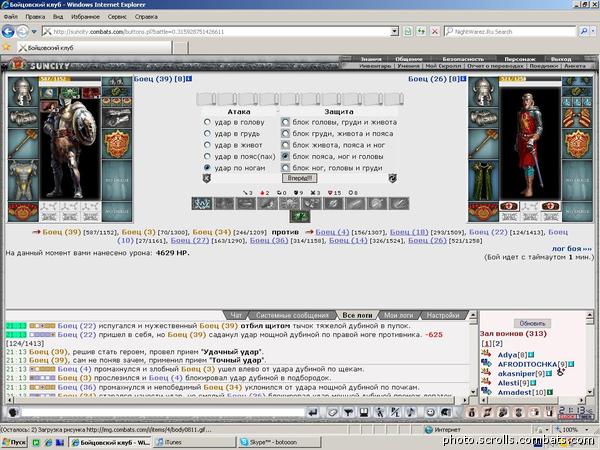This screenshot has height=450, width=600.
Task: Select defense 'блок ног, головы и груди'
Action: pyautogui.click(x=285, y=168)
